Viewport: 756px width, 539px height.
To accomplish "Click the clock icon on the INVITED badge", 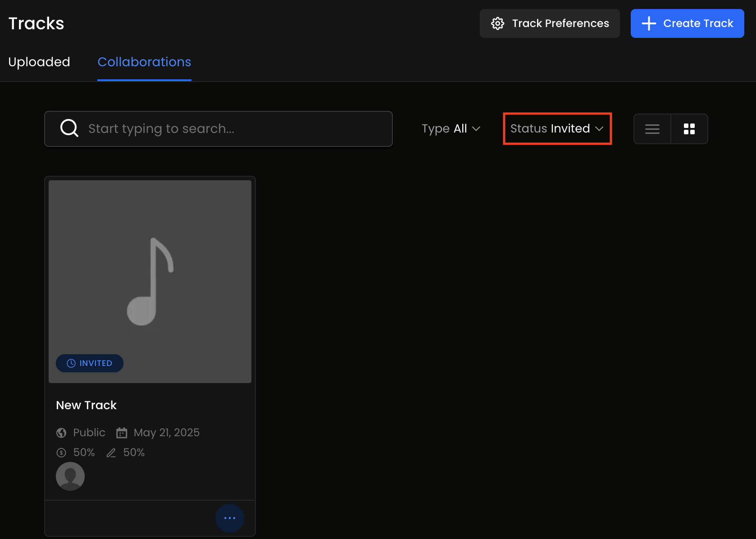I will pos(71,363).
